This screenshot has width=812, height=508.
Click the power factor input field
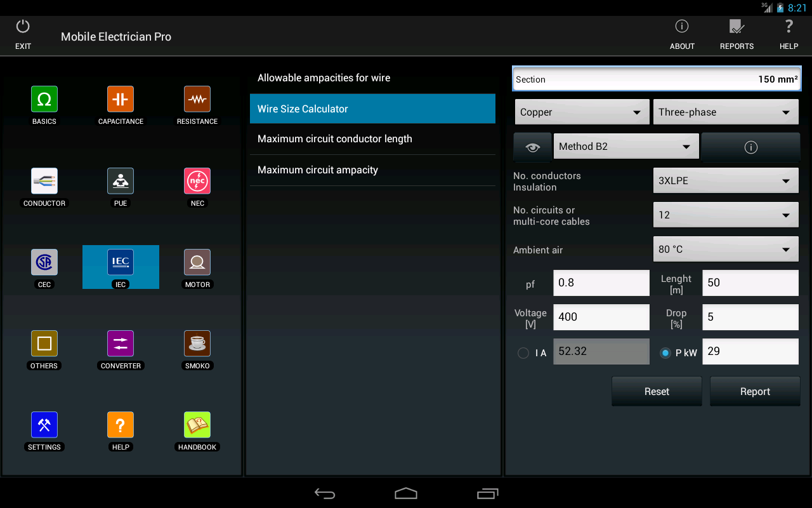601,283
